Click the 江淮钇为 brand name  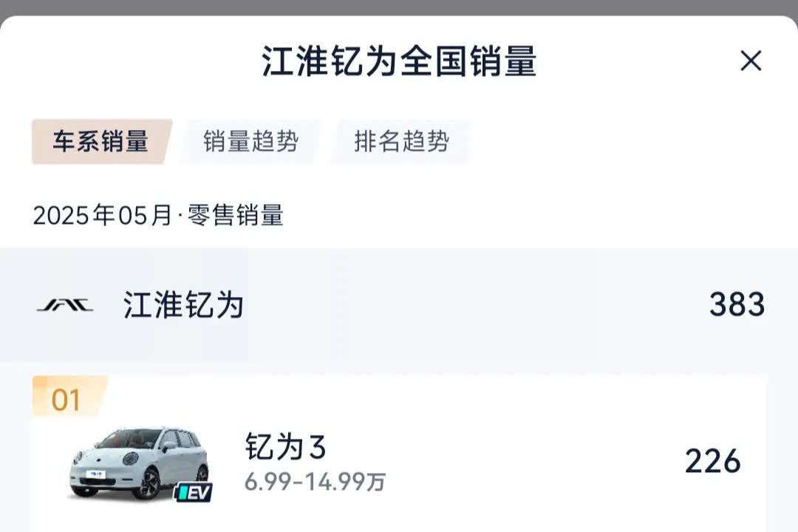pos(183,305)
